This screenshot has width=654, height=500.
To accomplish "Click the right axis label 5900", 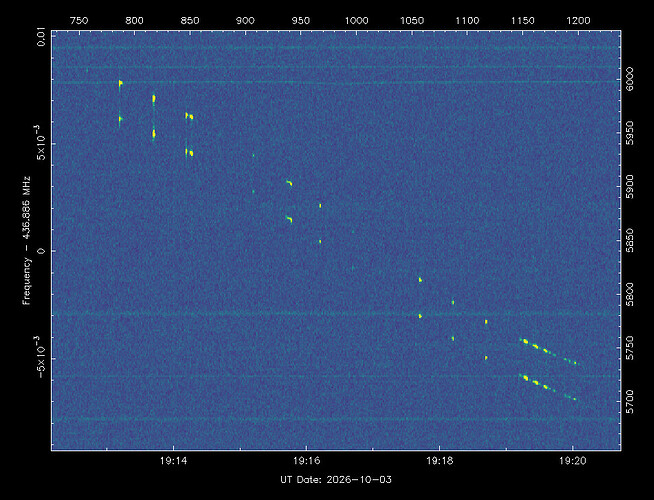I will (x=630, y=187).
